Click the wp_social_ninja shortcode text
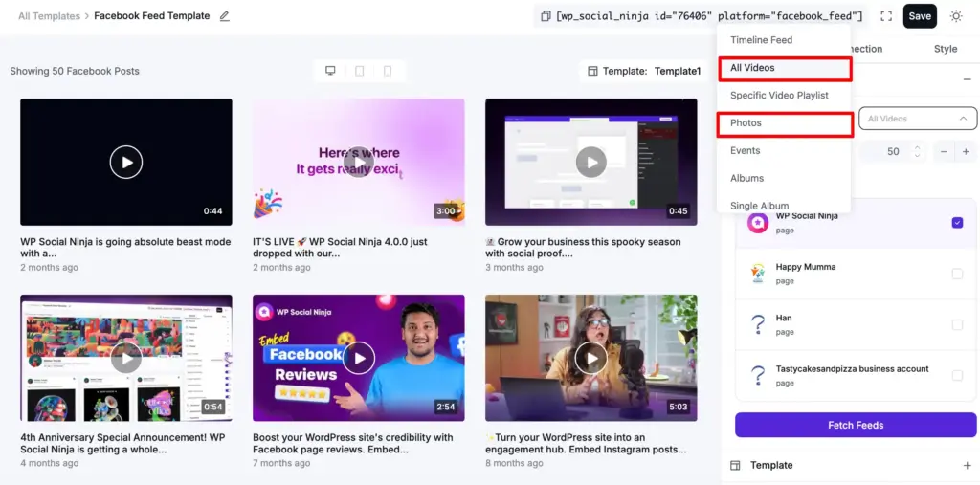Image resolution: width=980 pixels, height=485 pixels. pos(709,16)
